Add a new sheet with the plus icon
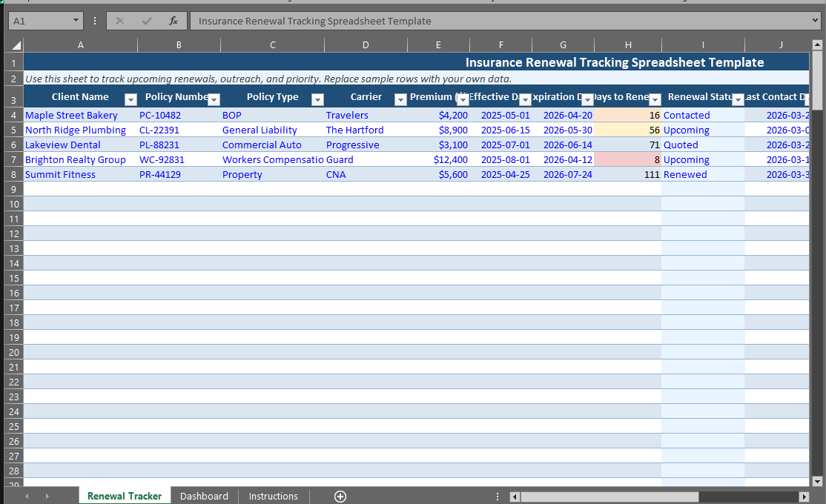This screenshot has width=826, height=504. tap(340, 496)
